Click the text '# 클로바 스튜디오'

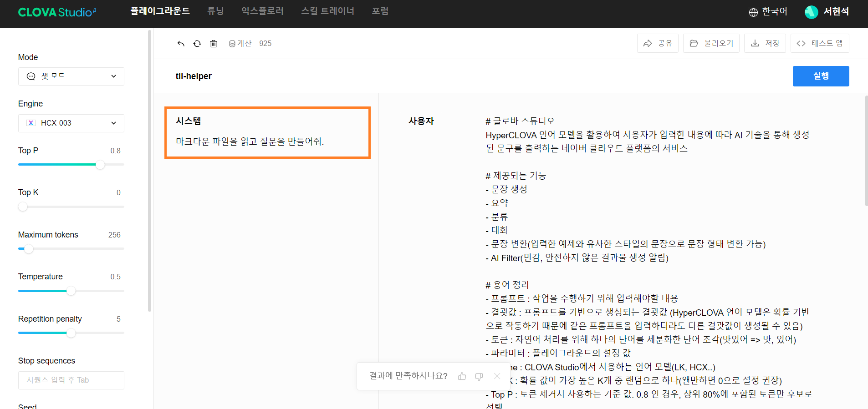[520, 121]
